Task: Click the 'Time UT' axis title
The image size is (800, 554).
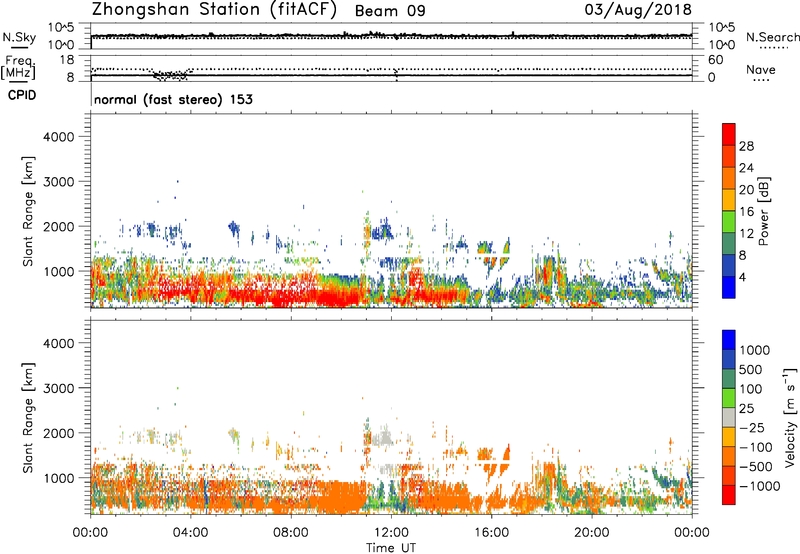Action: (x=391, y=548)
